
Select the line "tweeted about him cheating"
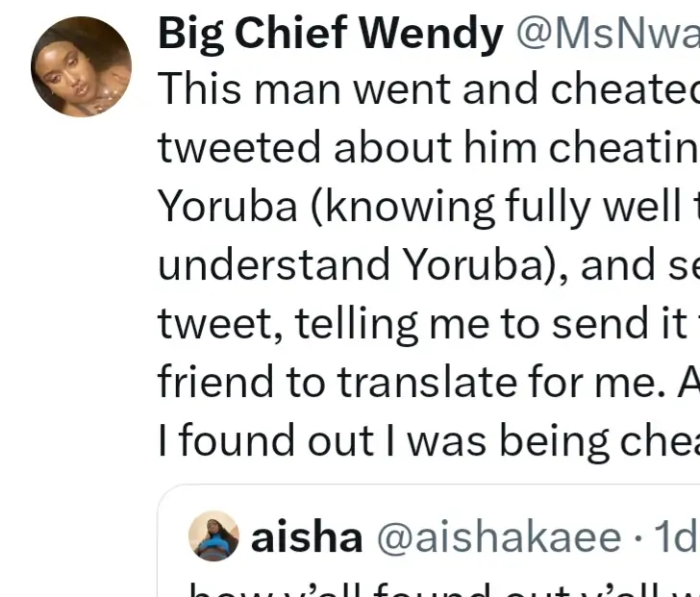[x=428, y=148]
